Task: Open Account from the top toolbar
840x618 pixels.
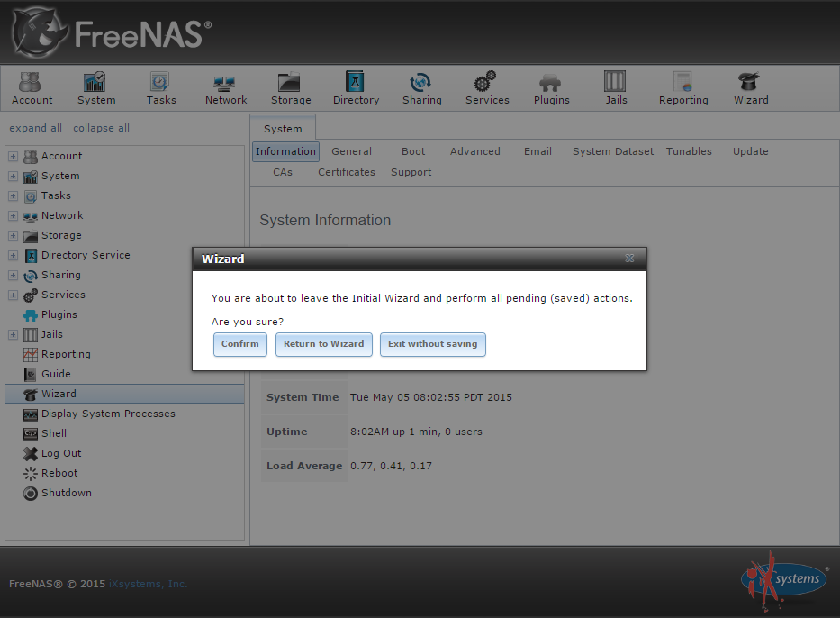Action: tap(32, 88)
